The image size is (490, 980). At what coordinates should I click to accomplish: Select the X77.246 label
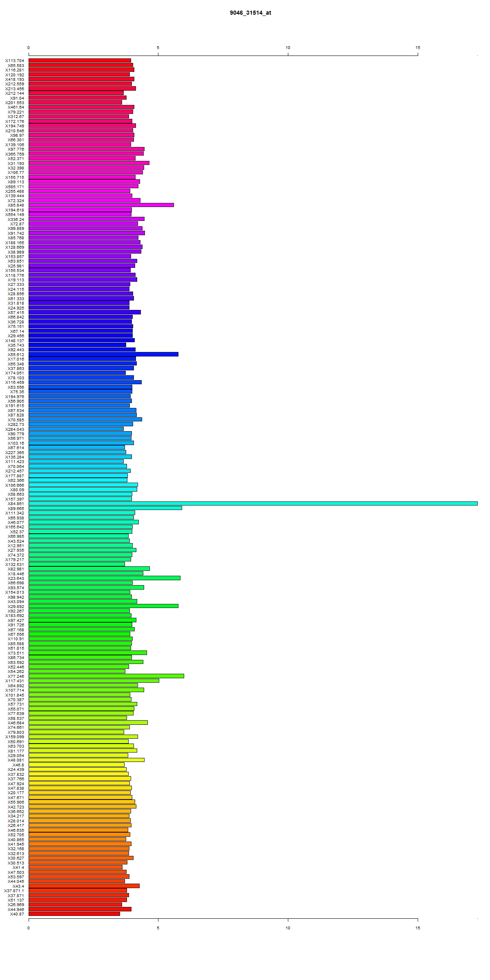point(16,676)
